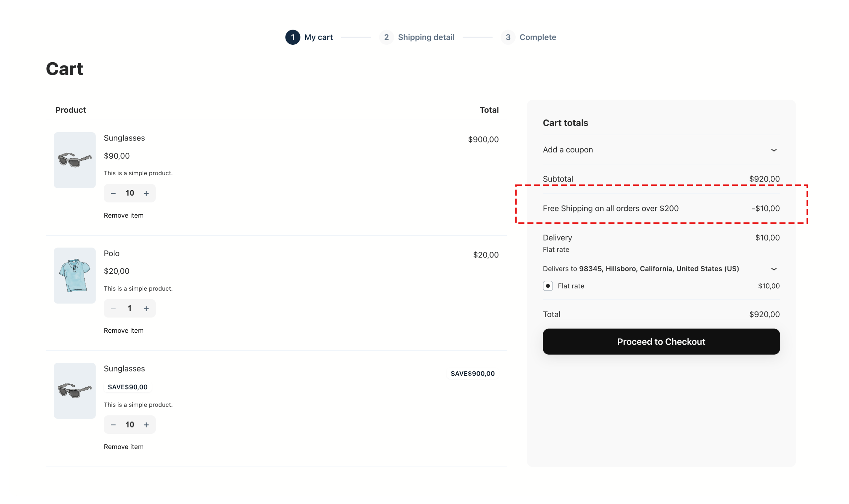The height and width of the screenshot is (504, 849).
Task: Increase the Polo quantity plus button
Action: (x=146, y=308)
